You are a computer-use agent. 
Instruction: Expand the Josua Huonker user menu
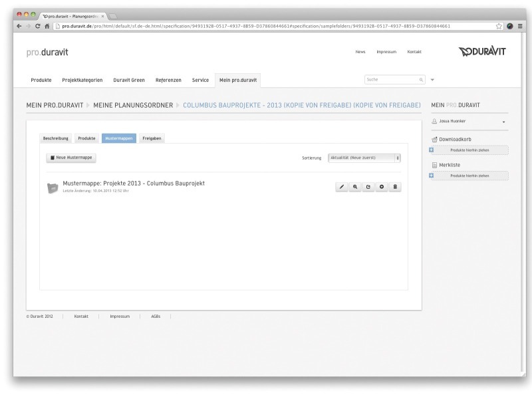coord(503,122)
